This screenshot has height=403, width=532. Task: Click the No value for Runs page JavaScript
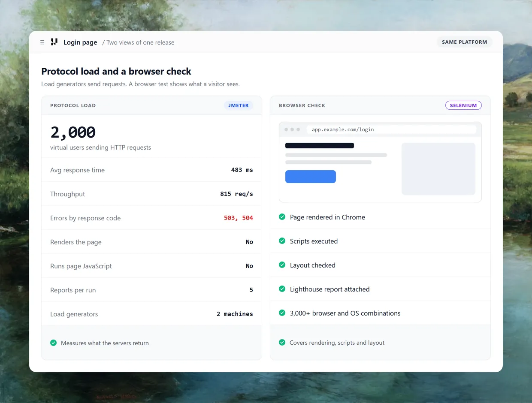249,266
